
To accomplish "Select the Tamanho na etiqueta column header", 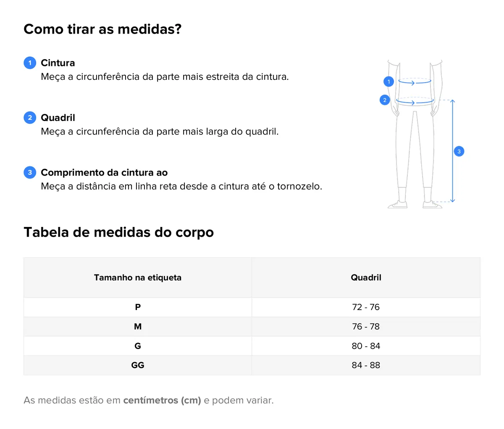I will (138, 278).
